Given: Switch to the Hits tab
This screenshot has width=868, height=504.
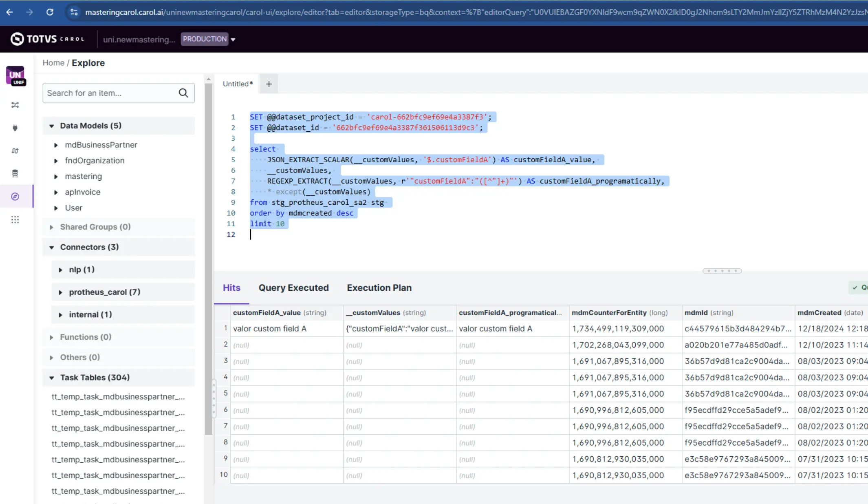Looking at the screenshot, I should [231, 288].
